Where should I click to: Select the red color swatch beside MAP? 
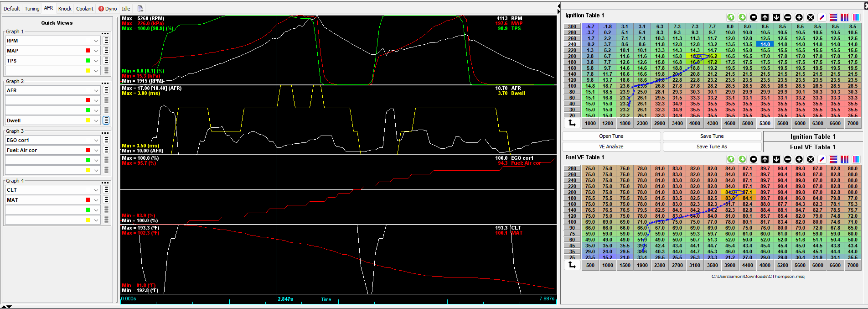click(88, 51)
